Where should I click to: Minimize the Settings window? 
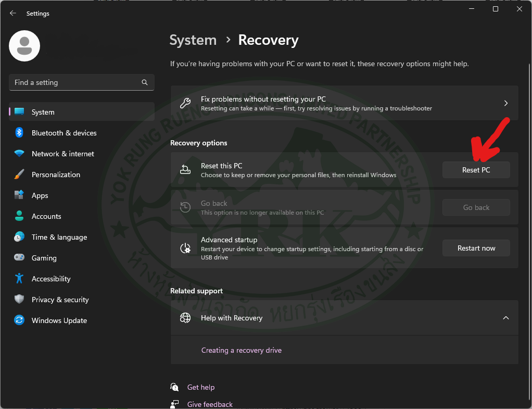(471, 9)
